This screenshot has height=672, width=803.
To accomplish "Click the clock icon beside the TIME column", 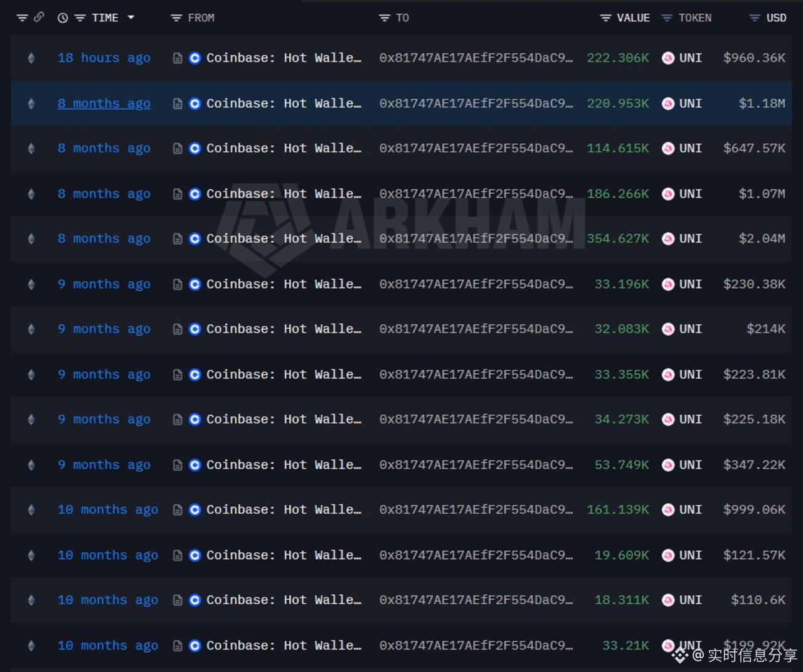I will (x=63, y=18).
